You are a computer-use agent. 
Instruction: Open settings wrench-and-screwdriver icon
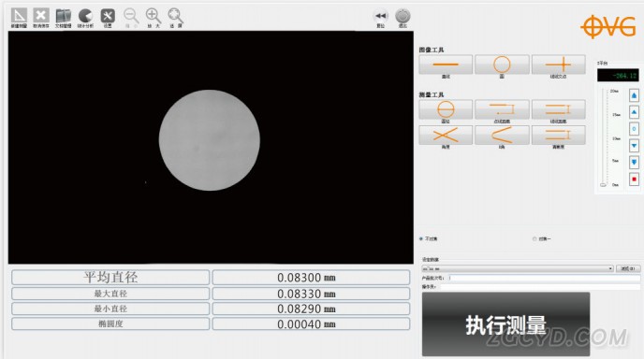(x=108, y=16)
